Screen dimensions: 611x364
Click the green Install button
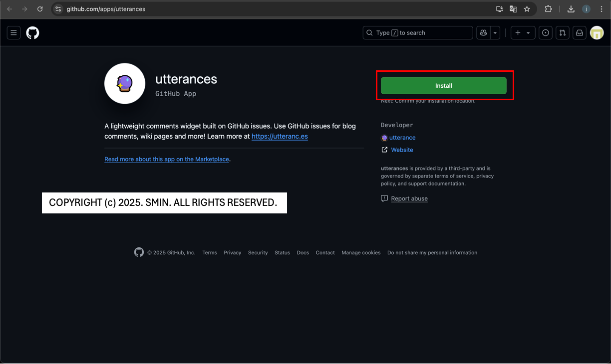point(443,86)
